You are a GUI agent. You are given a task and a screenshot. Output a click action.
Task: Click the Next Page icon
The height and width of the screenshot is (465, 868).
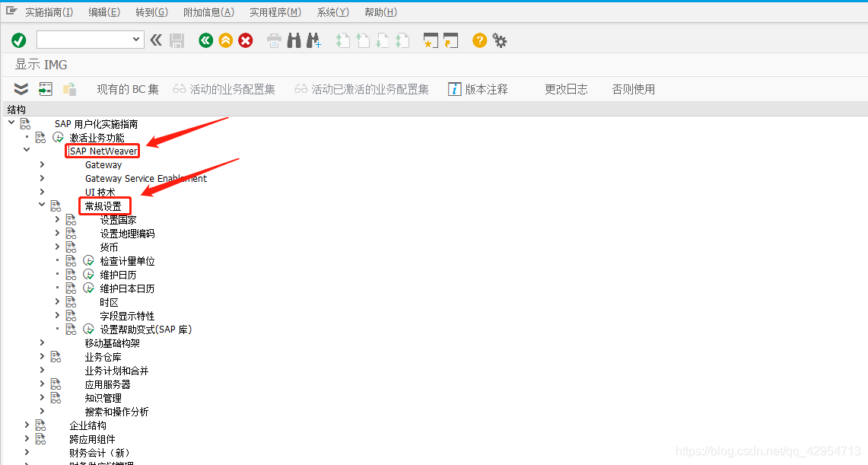coord(383,40)
